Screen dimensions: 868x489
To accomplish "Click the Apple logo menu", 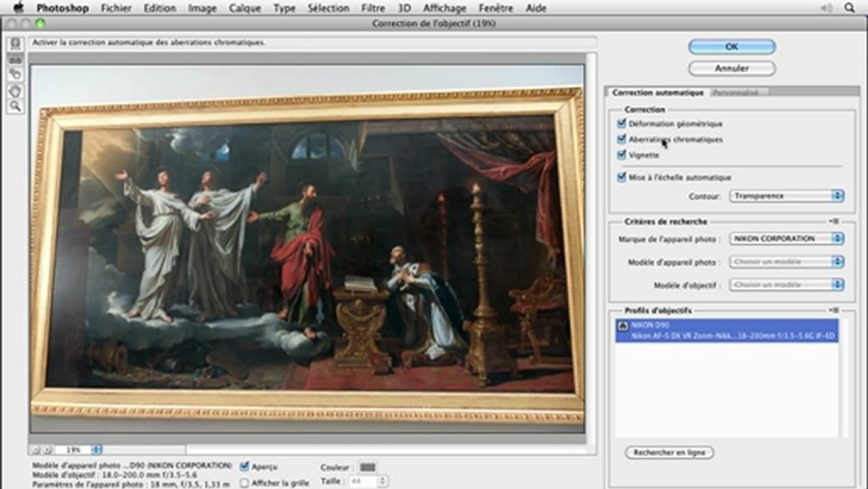I will pyautogui.click(x=18, y=8).
